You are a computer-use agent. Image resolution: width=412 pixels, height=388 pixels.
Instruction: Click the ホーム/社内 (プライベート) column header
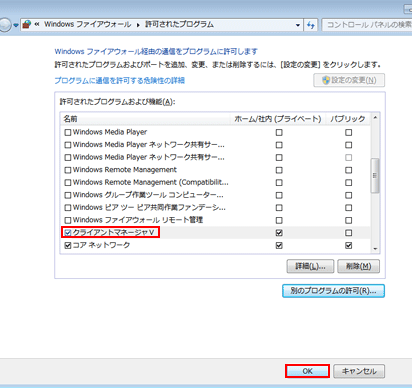[x=278, y=119]
